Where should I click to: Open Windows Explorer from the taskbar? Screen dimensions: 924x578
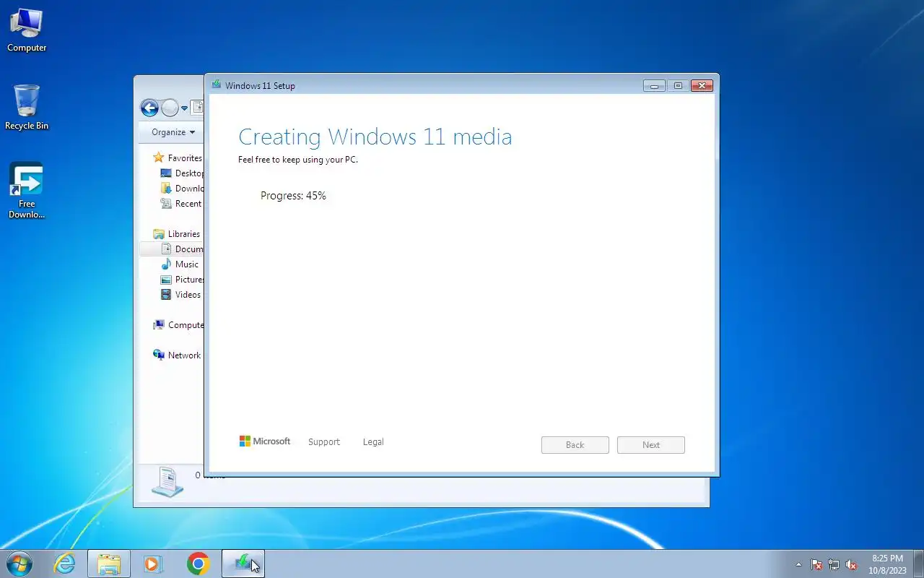(x=109, y=564)
